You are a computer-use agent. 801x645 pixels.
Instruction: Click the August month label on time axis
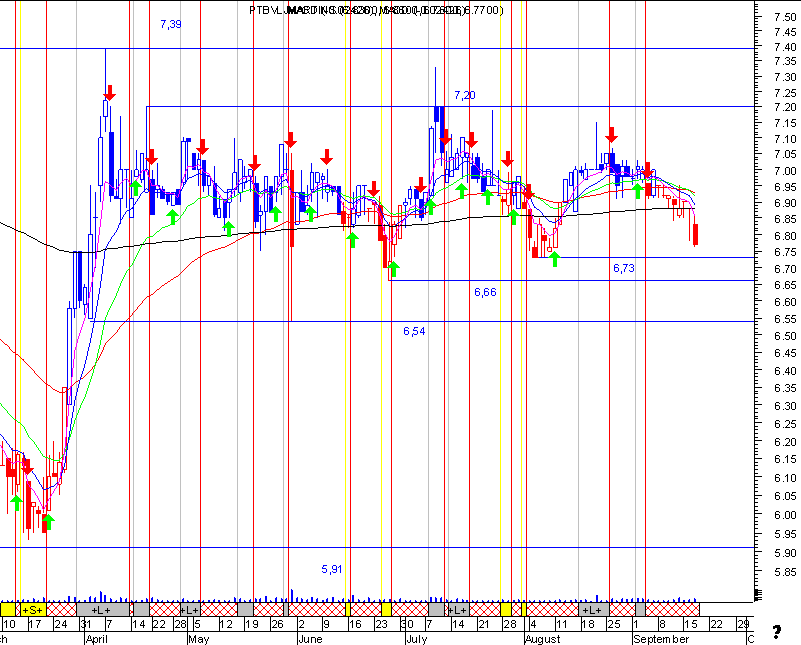click(x=543, y=639)
